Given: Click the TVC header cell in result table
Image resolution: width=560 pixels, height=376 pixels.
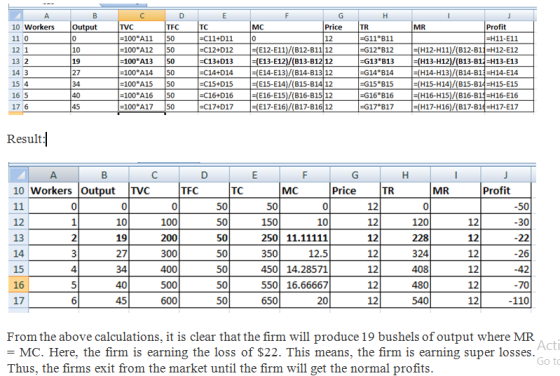Looking at the screenshot, I should click(x=154, y=190).
